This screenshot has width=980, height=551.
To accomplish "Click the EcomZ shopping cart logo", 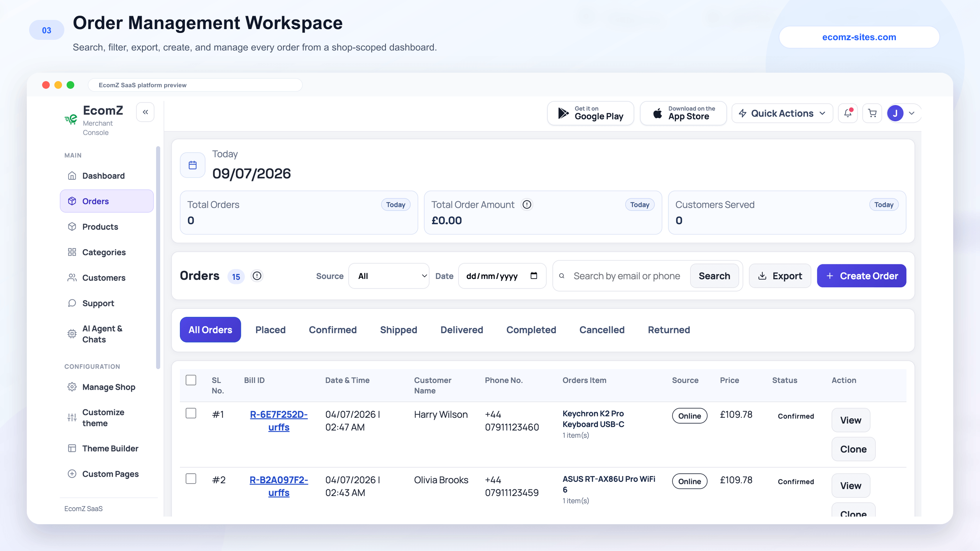I will click(71, 119).
